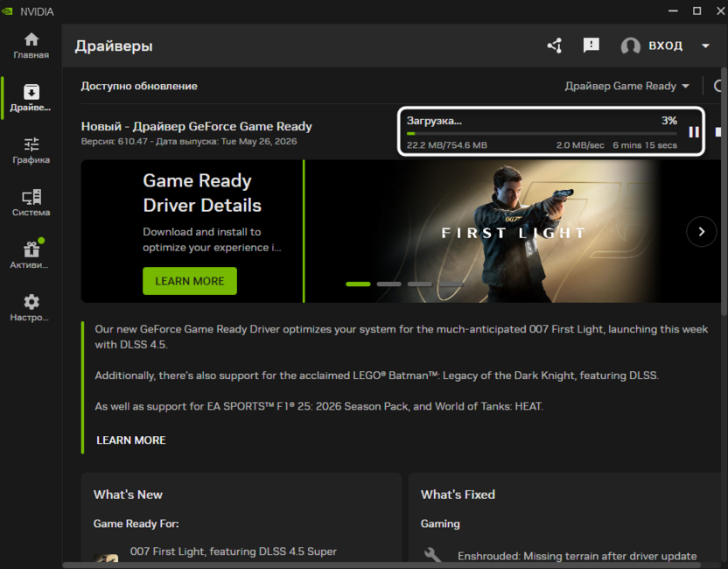Click the 007 First Light DLSS 4.5 entry
This screenshot has height=569, width=728.
coord(234,551)
